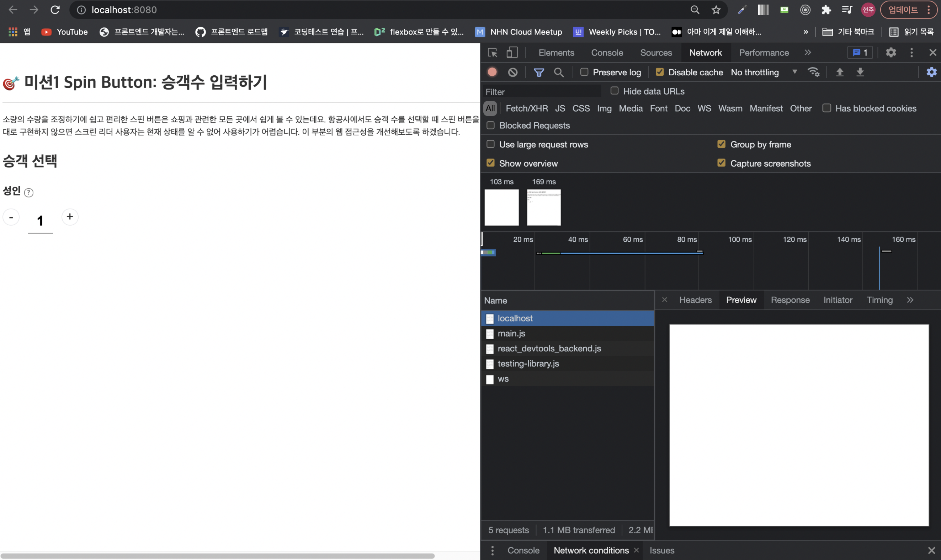Click the import HAR upload arrow
The height and width of the screenshot is (560, 941).
point(839,72)
